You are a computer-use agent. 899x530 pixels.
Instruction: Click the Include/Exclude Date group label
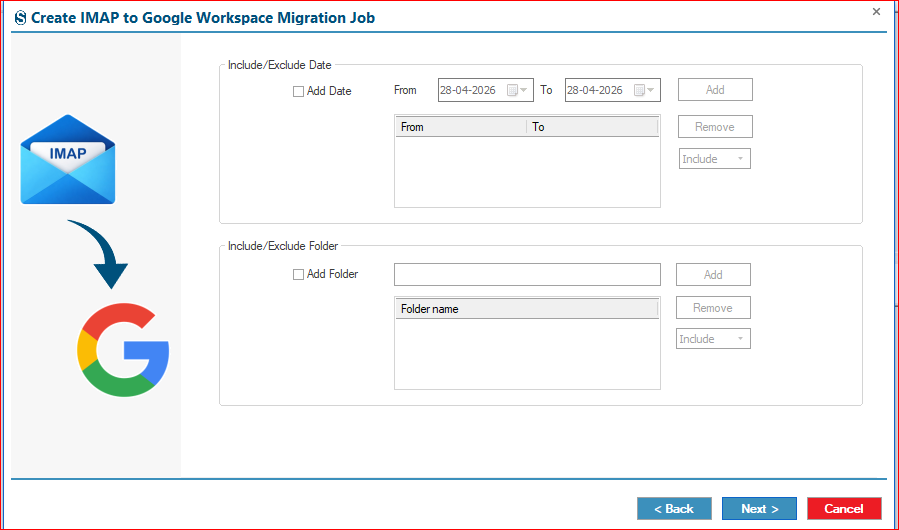click(280, 65)
